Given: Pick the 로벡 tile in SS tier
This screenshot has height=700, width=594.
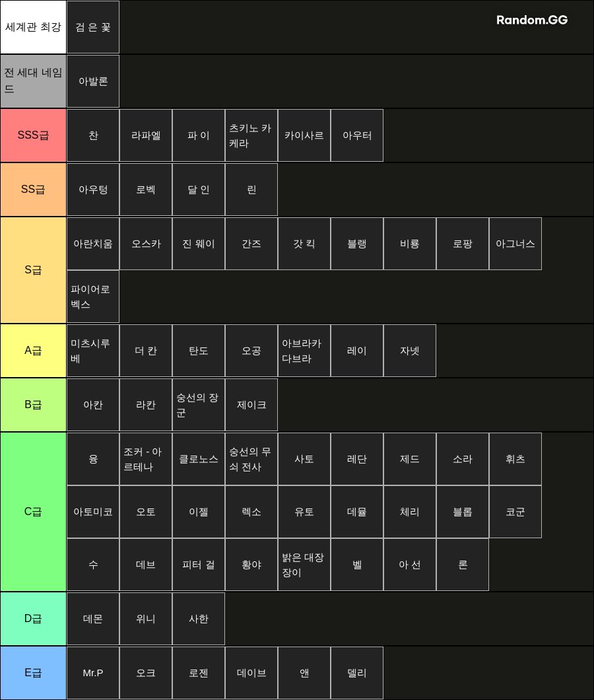Looking at the screenshot, I should pyautogui.click(x=145, y=190).
